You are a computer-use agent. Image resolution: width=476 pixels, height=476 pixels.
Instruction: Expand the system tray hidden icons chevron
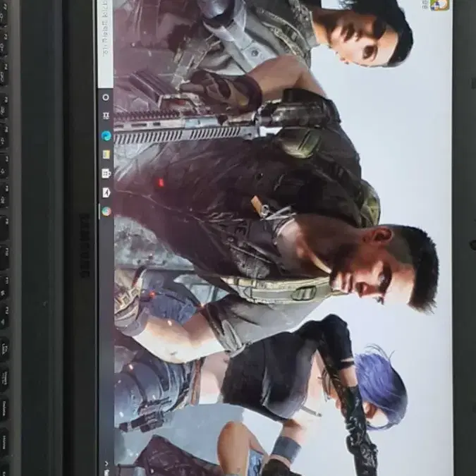106,463
